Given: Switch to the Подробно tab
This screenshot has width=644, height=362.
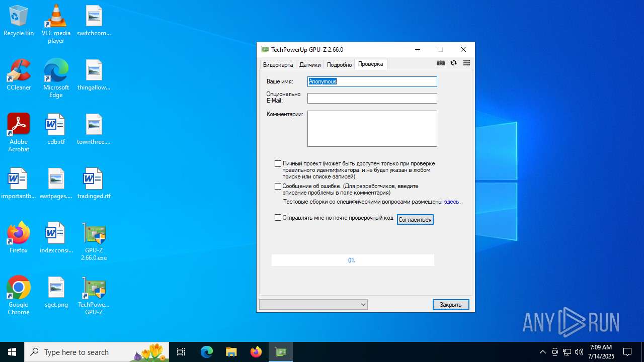Looking at the screenshot, I should [339, 65].
